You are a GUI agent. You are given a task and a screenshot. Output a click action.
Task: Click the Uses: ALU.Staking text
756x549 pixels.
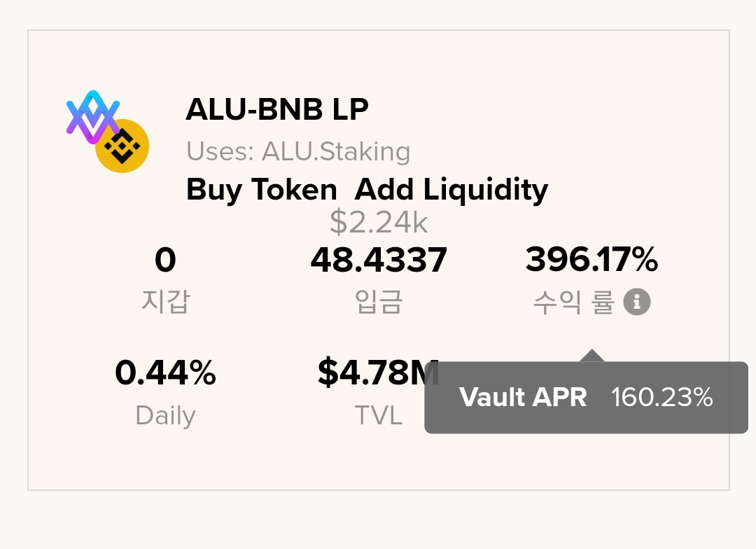[298, 151]
